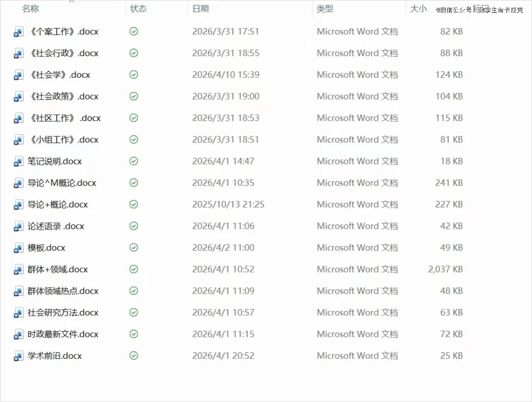Sort by 大小 column header
The image size is (532, 402).
[418, 9]
